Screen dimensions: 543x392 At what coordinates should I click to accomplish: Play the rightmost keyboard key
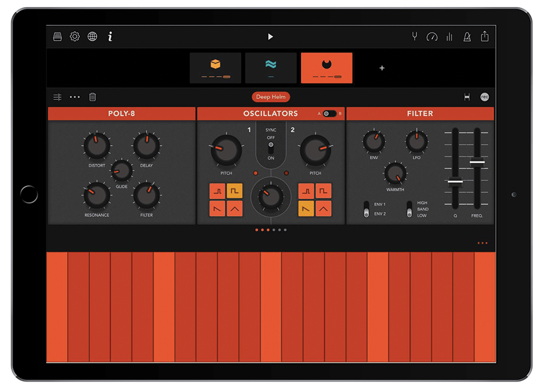click(x=485, y=307)
